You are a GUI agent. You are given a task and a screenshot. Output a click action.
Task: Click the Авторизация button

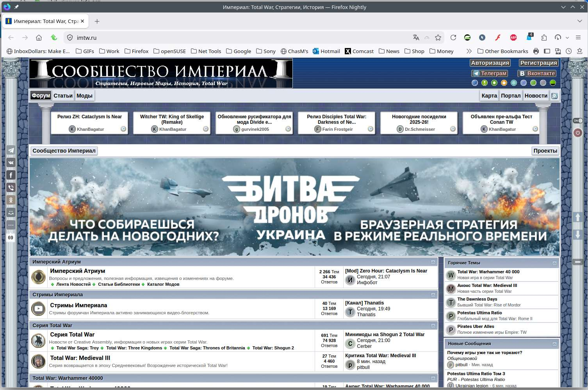point(490,63)
